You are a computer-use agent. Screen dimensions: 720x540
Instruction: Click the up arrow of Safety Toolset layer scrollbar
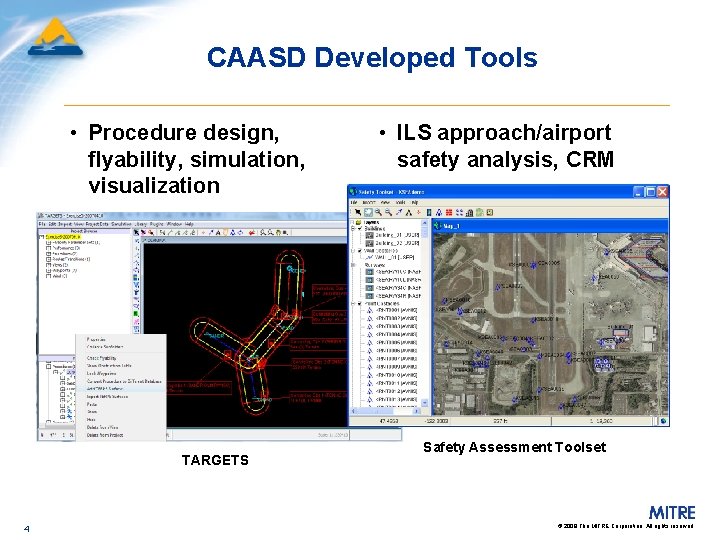(x=425, y=223)
